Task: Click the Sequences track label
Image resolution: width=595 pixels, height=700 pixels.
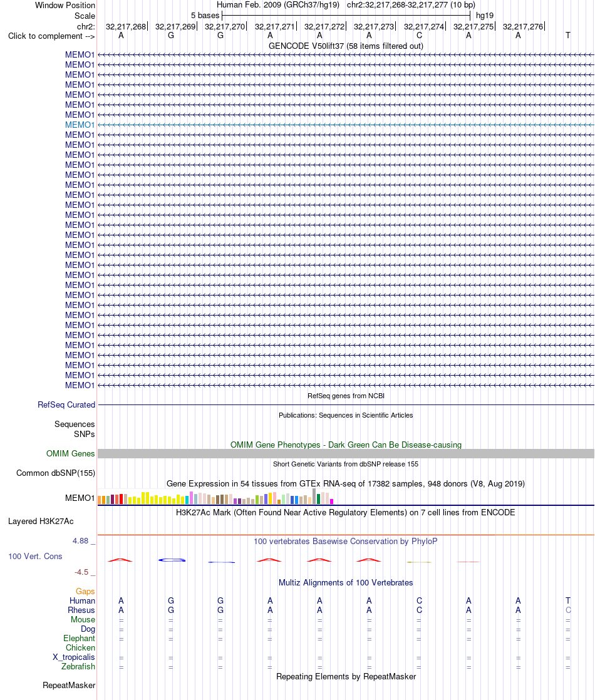Action: [75, 424]
